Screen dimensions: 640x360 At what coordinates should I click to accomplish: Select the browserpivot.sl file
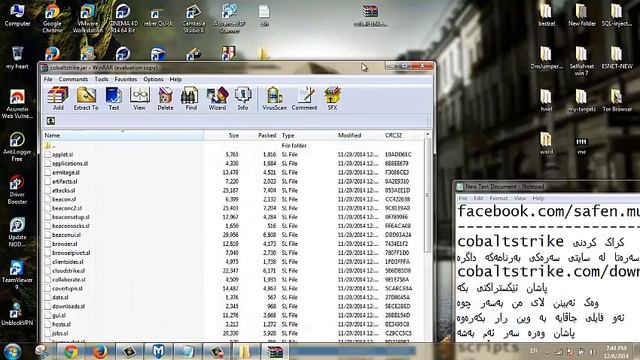tap(233, 253)
